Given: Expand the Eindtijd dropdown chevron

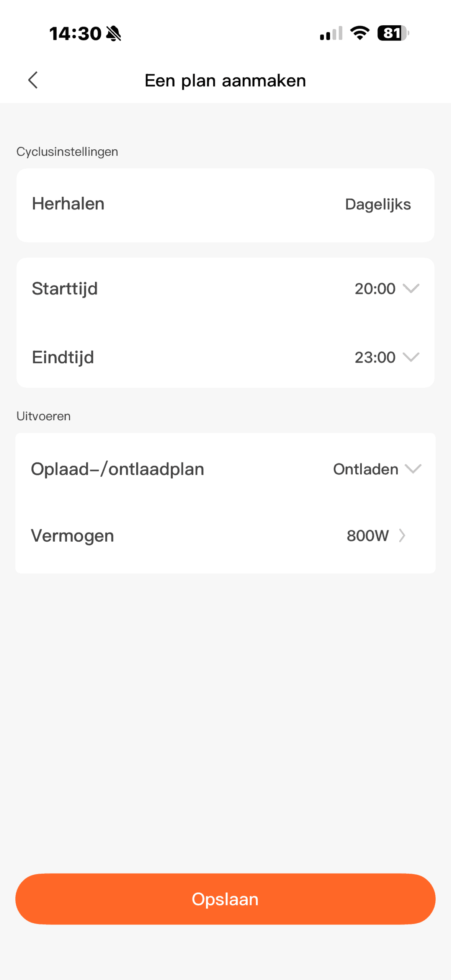Looking at the screenshot, I should pos(412,357).
